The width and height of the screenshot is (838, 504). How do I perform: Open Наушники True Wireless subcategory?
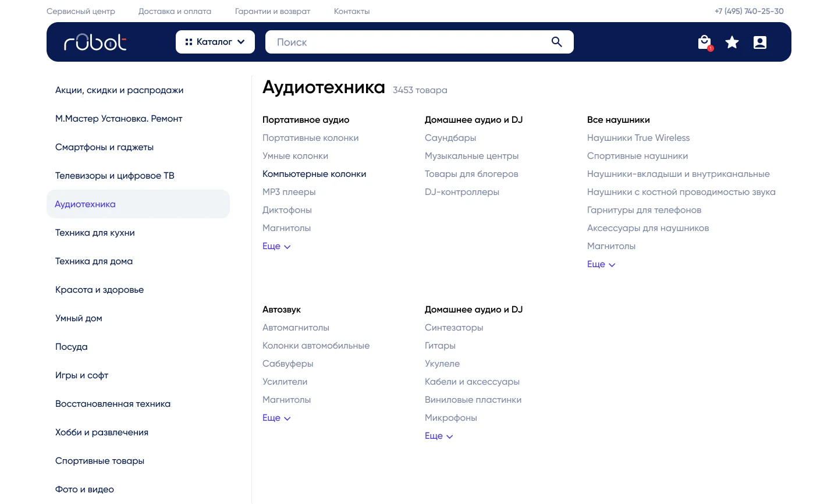[x=638, y=138]
